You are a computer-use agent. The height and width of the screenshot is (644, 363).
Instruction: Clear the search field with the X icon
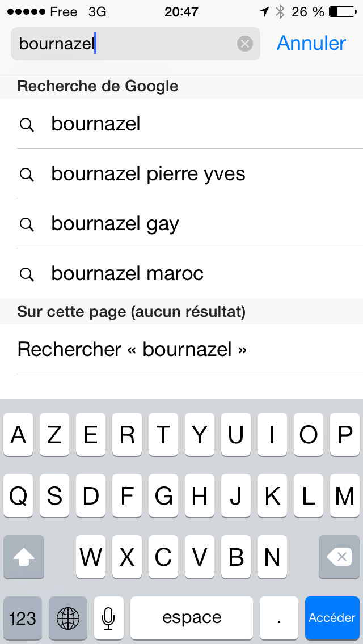(244, 44)
